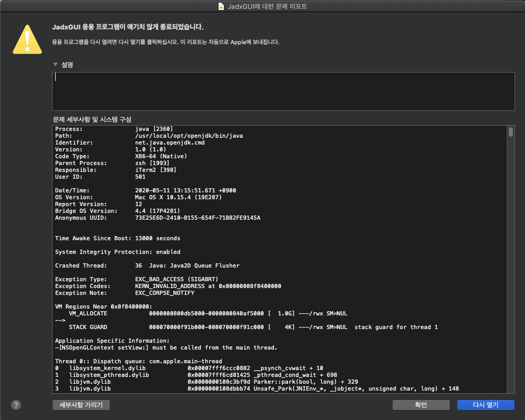Click the VM_ALLOCATE region row
525x420 pixels.
[208, 313]
